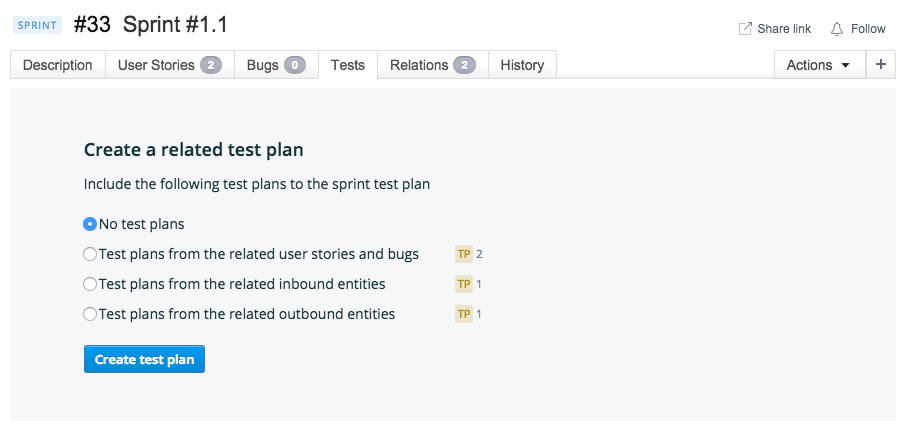Click the plus add-tab button
Image resolution: width=904 pixels, height=428 pixels.
click(880, 65)
